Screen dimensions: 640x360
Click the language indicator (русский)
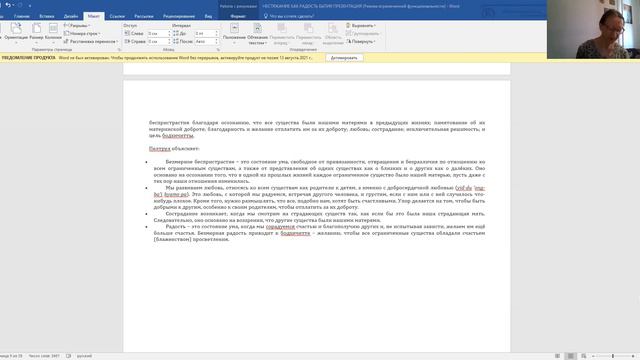(x=84, y=356)
